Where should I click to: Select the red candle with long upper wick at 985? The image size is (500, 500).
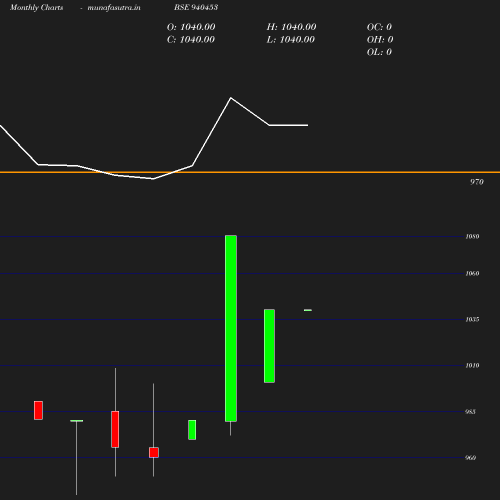[115, 429]
